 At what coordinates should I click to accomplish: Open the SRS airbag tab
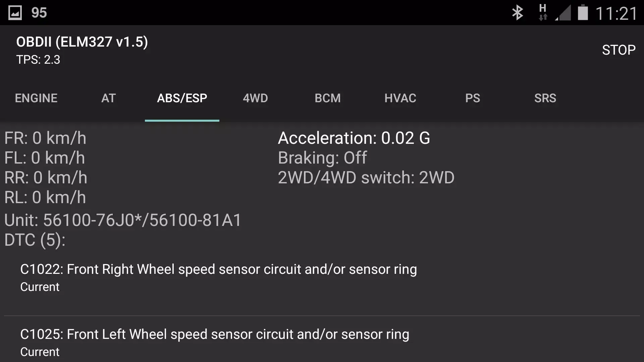[x=545, y=98]
